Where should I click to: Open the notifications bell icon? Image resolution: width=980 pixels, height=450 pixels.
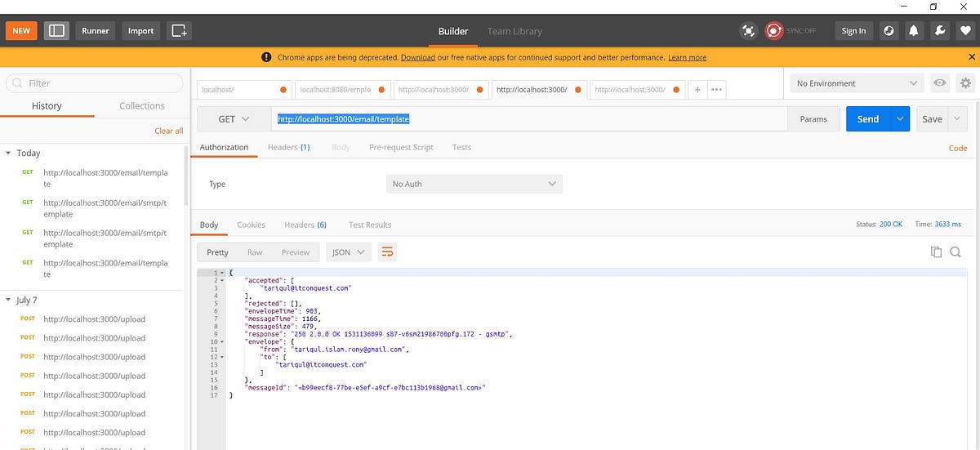tap(915, 31)
